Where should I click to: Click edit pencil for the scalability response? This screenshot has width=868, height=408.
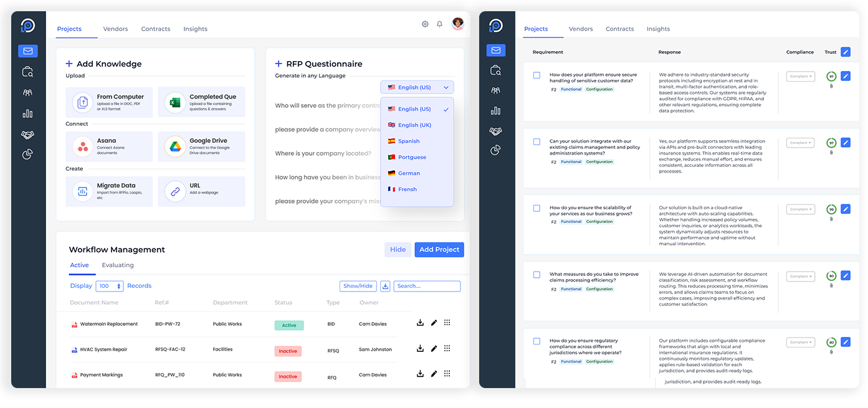click(x=845, y=209)
